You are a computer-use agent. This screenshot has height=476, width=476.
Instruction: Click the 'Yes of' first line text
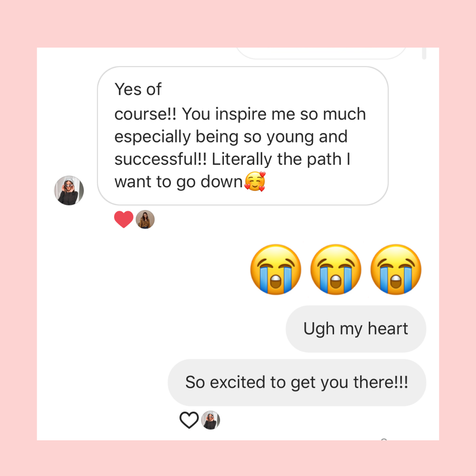point(138,89)
